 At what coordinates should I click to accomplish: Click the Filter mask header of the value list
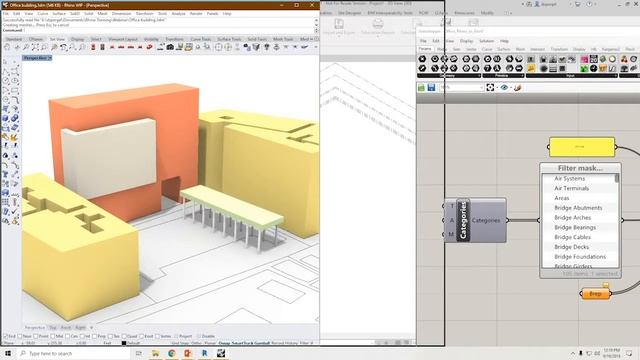click(x=580, y=168)
